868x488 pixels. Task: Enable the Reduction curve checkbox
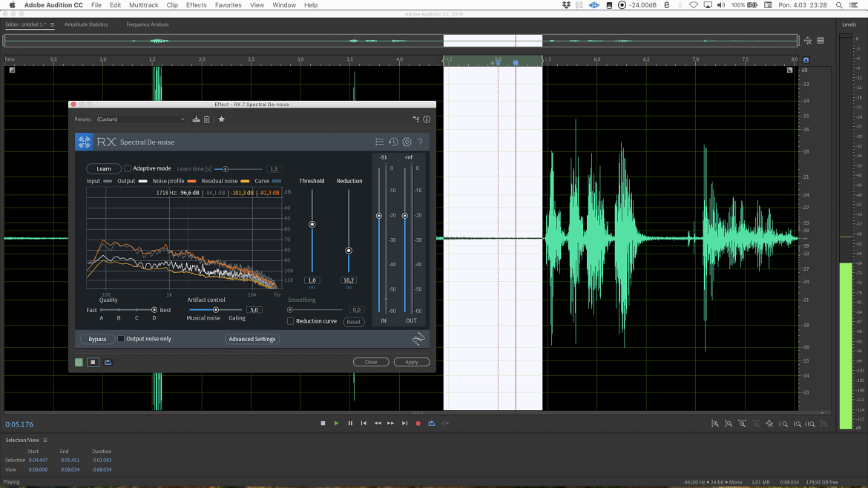(291, 321)
